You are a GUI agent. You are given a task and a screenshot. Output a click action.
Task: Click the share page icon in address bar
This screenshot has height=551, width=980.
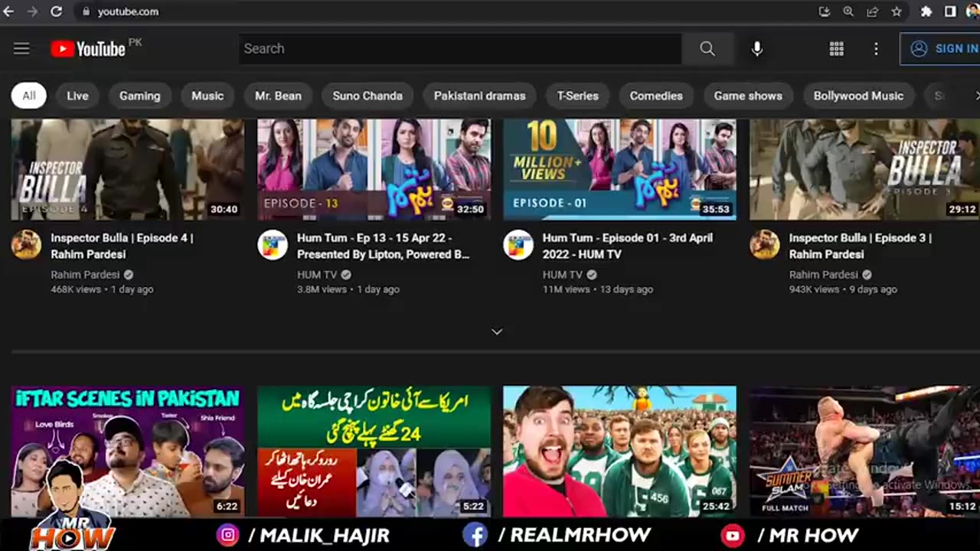[x=872, y=11]
